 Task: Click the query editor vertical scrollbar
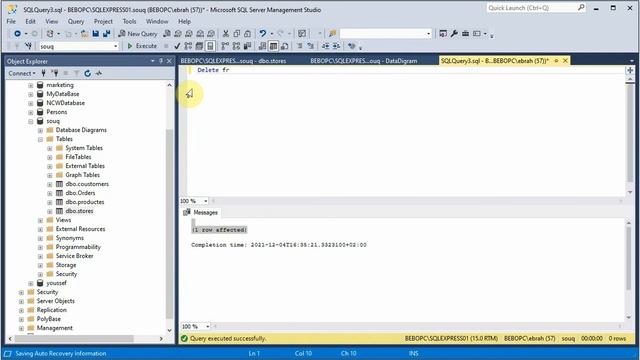(x=630, y=133)
